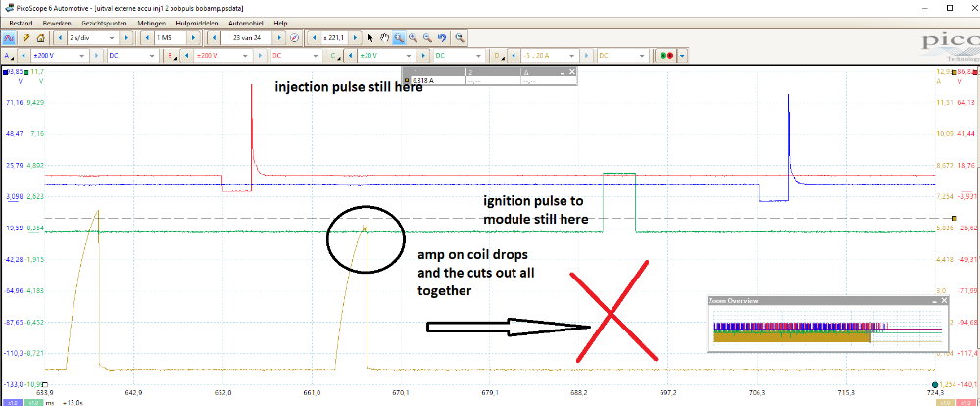This screenshot has height=406, width=980.
Task: Select the arrow pointer selection tool
Action: click(x=370, y=37)
